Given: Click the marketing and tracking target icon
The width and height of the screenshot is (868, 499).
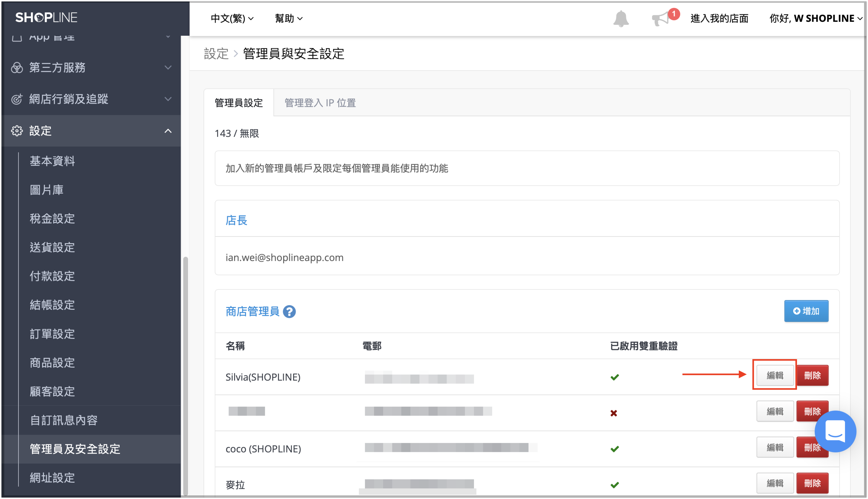Looking at the screenshot, I should [17, 99].
